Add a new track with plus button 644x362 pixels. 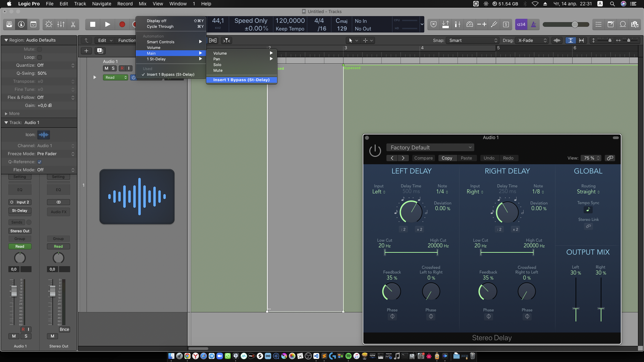coord(86,51)
